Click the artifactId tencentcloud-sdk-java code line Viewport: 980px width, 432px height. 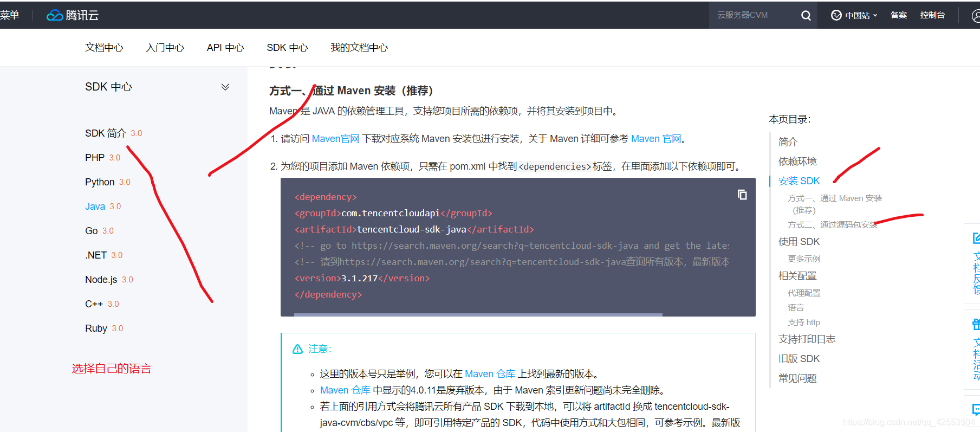click(x=414, y=229)
